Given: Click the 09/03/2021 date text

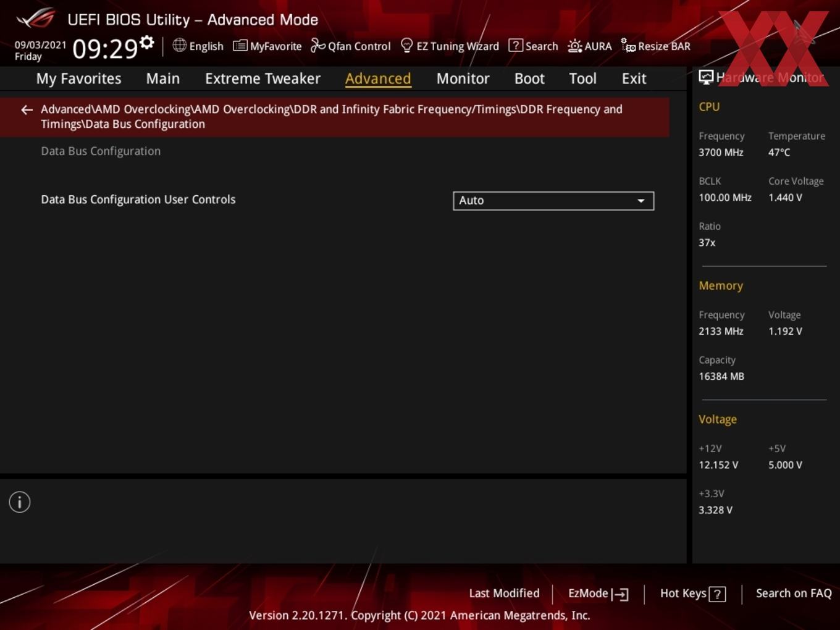Looking at the screenshot, I should pyautogui.click(x=40, y=45).
